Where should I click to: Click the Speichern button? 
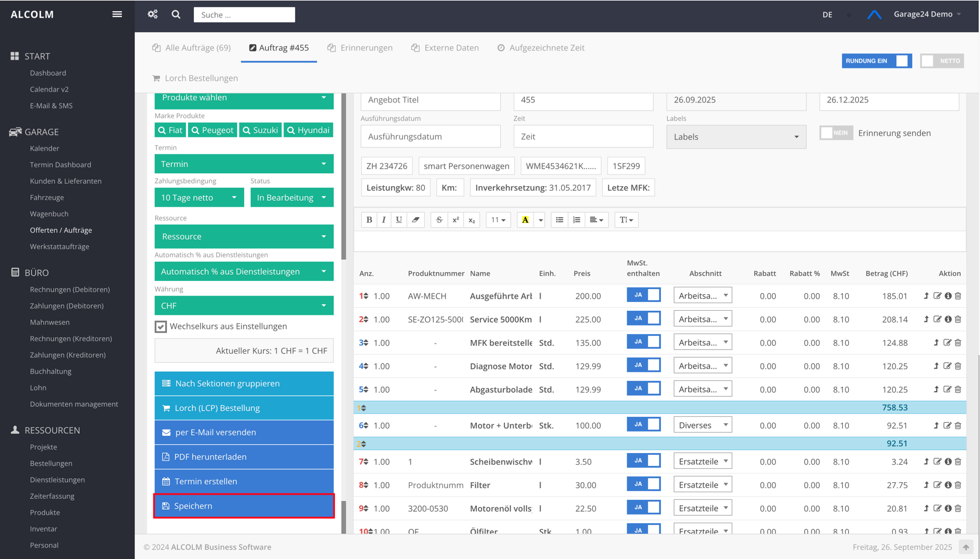[x=244, y=506]
